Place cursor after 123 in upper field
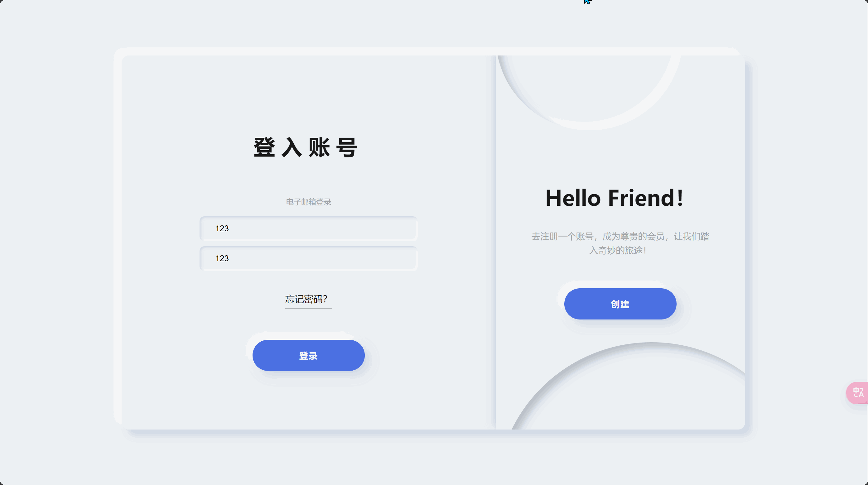This screenshot has width=868, height=485. point(229,229)
